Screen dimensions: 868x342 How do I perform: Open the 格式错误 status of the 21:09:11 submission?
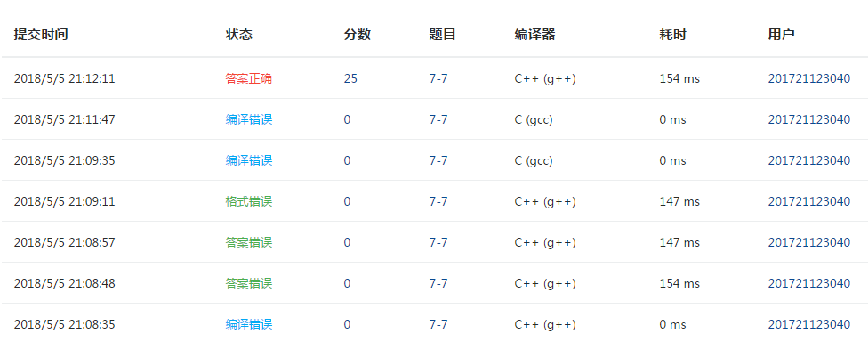(x=248, y=202)
